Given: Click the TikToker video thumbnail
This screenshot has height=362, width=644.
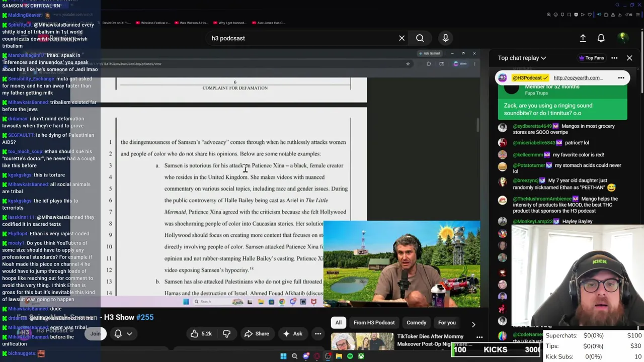Looking at the screenshot, I should [x=362, y=341].
